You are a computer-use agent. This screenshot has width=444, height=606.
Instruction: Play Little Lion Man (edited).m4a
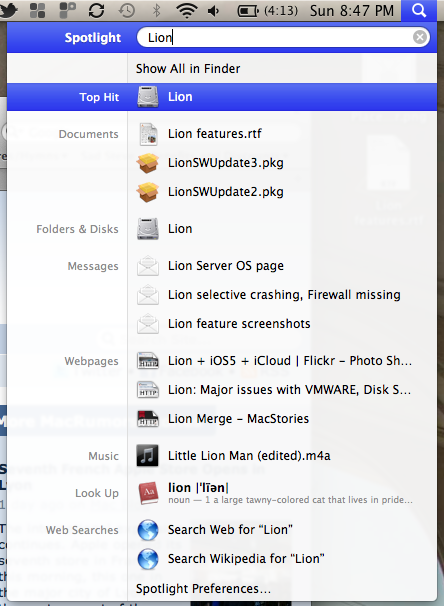[249, 456]
